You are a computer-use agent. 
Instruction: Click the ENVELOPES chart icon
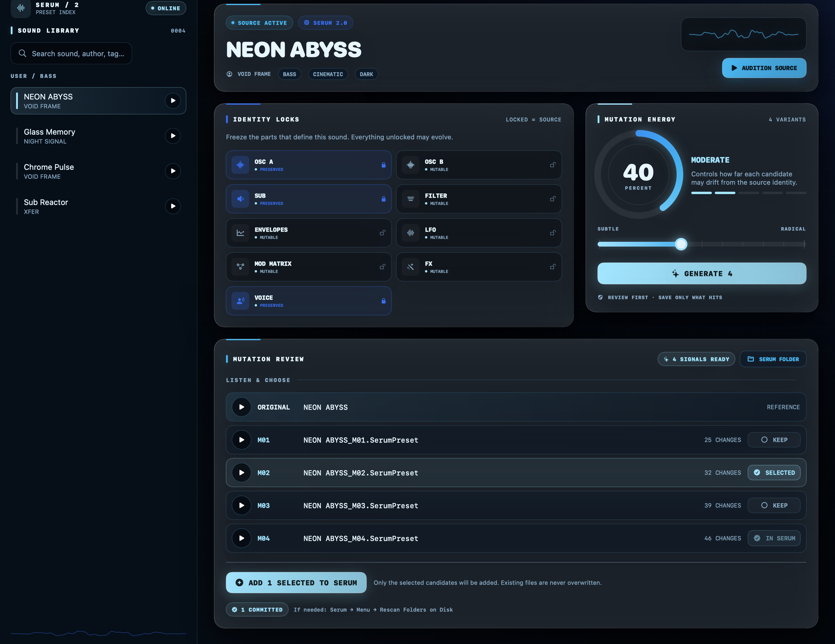click(x=240, y=233)
